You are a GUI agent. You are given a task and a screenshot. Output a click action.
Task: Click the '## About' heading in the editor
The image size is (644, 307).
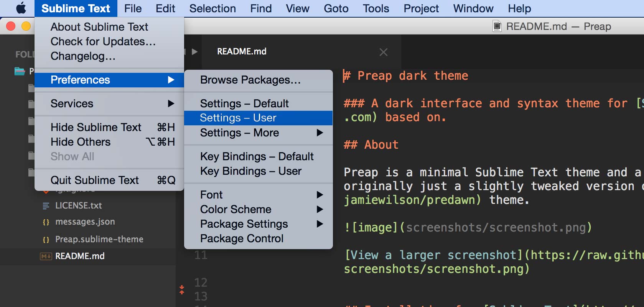click(x=371, y=145)
